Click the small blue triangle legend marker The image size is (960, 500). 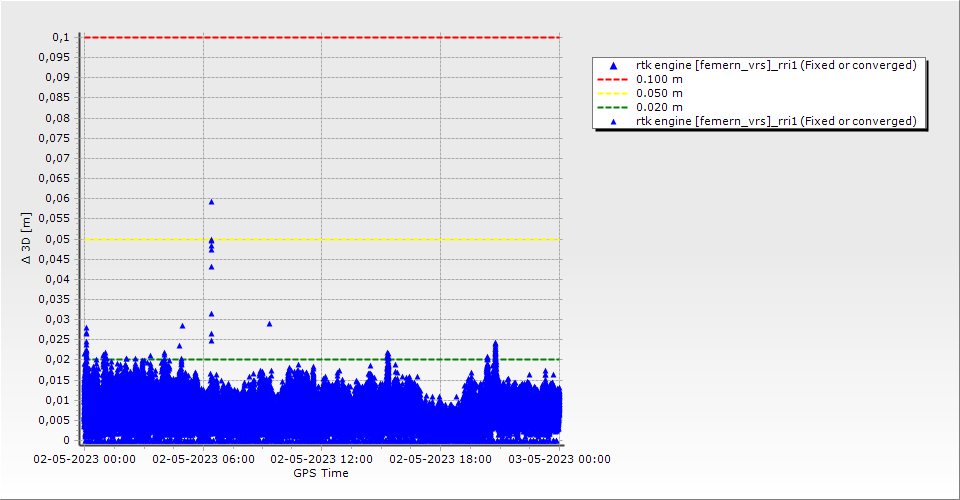pyautogui.click(x=613, y=121)
